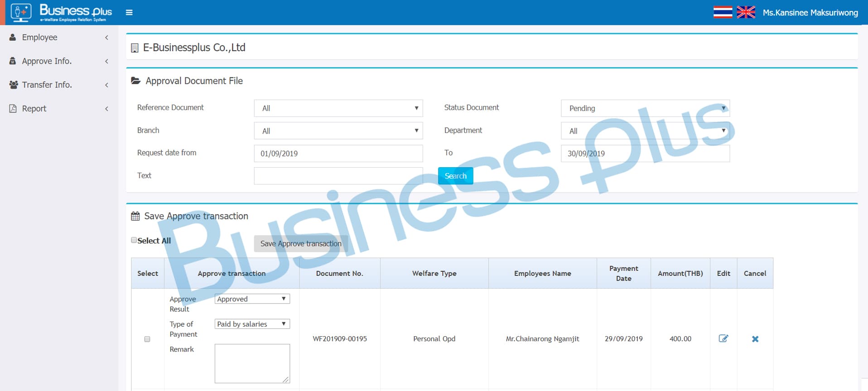Tick the Select All checkbox
Image resolution: width=868 pixels, height=391 pixels.
point(134,240)
